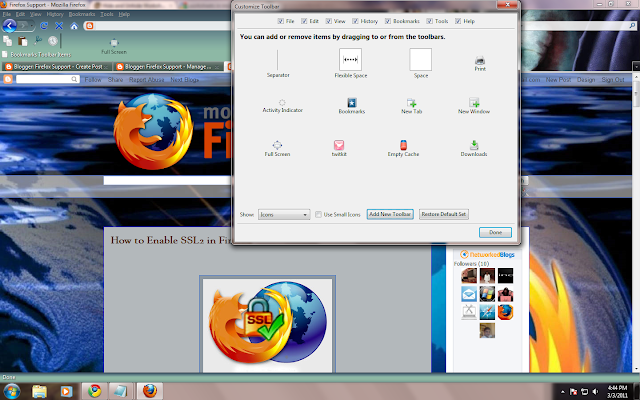640x400 pixels.
Task: Click the Sign Out link
Action: tap(613, 80)
